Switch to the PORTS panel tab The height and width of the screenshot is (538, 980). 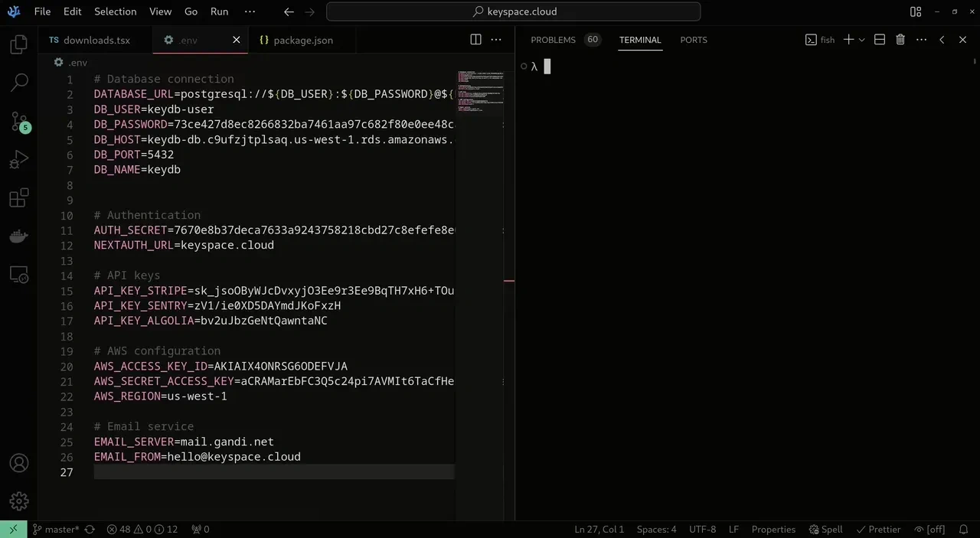694,40
